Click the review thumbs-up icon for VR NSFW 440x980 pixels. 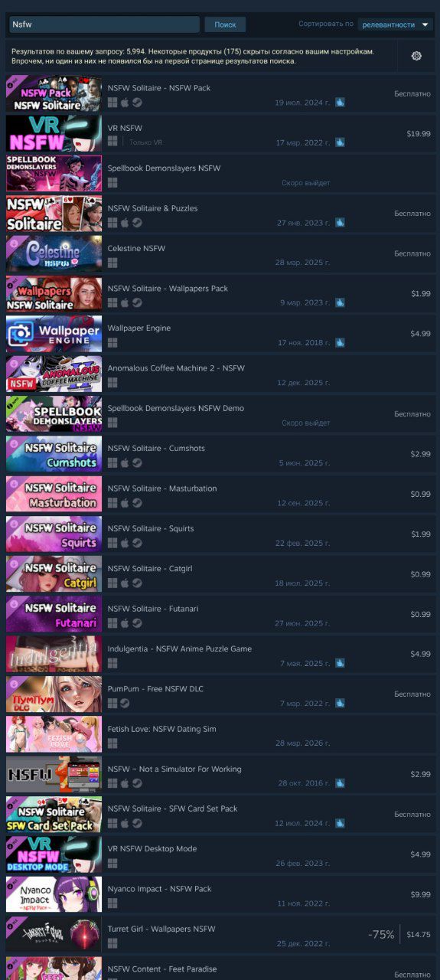pos(340,142)
